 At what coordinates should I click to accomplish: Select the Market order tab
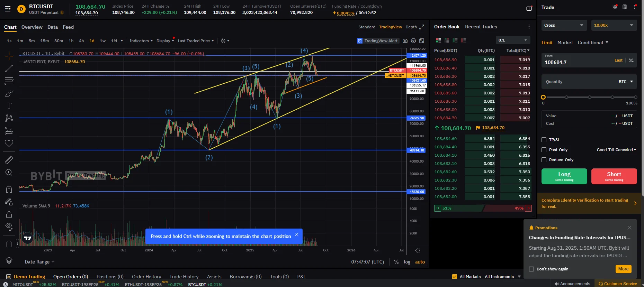pos(565,43)
